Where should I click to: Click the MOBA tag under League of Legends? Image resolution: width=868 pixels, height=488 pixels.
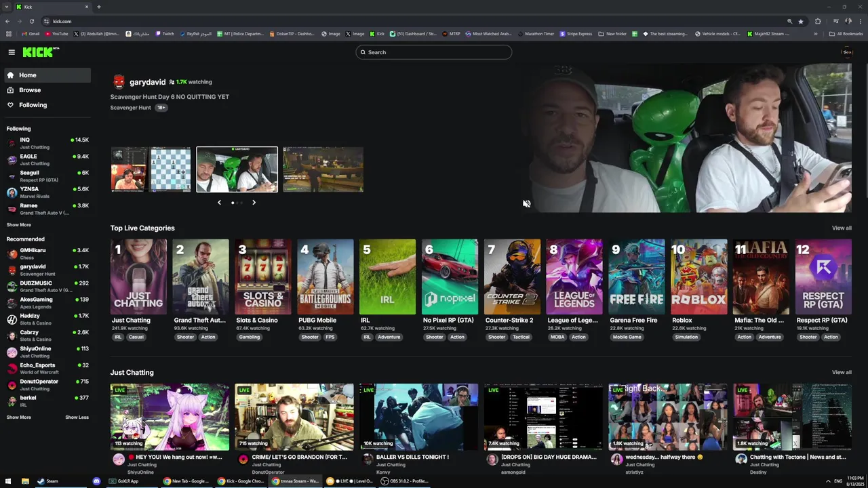coord(557,337)
